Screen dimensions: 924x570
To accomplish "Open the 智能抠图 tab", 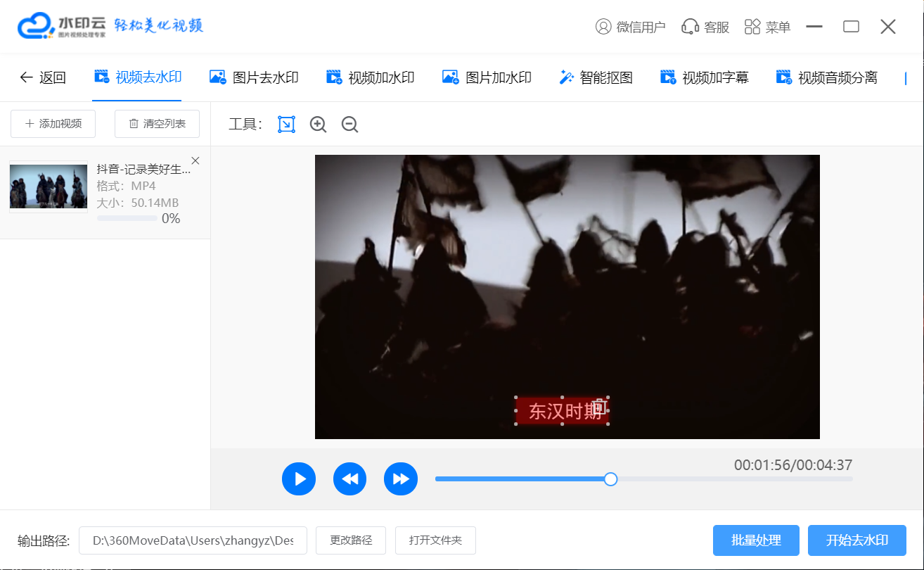I will (596, 77).
